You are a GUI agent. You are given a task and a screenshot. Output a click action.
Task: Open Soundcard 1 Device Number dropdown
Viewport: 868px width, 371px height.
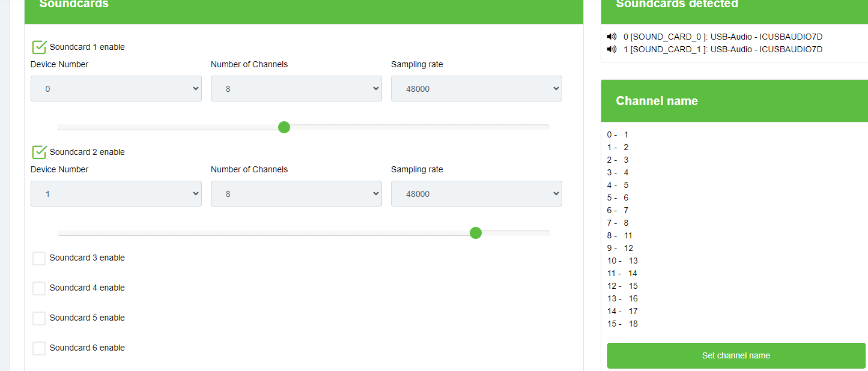pyautogui.click(x=116, y=89)
